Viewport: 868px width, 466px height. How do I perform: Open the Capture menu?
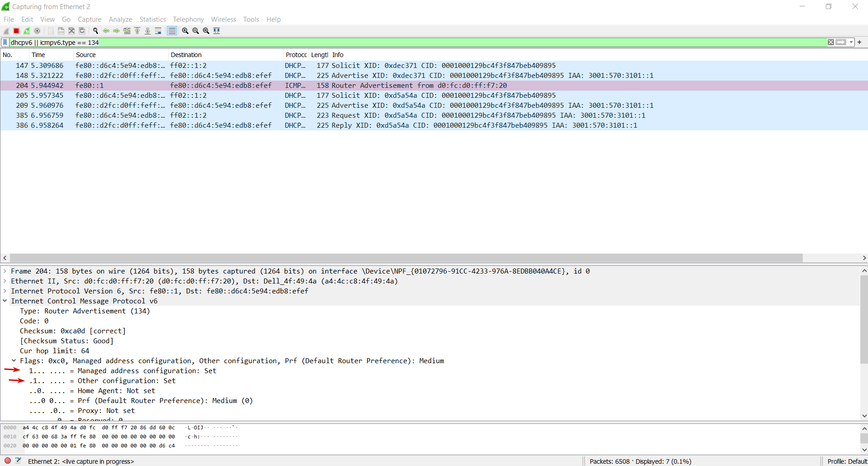pos(89,19)
